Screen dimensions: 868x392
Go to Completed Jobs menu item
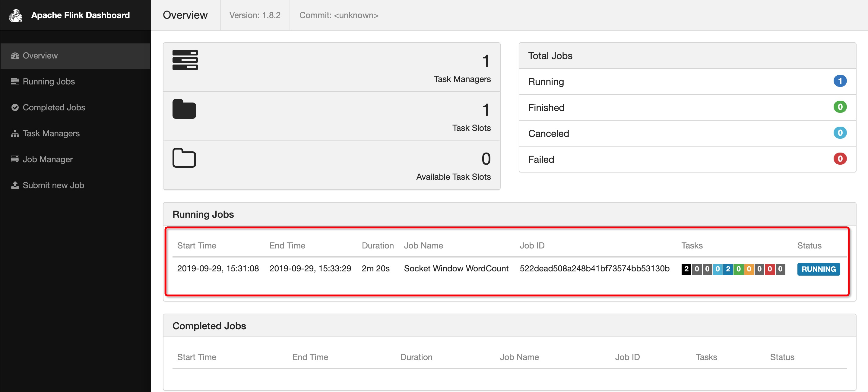pos(54,107)
